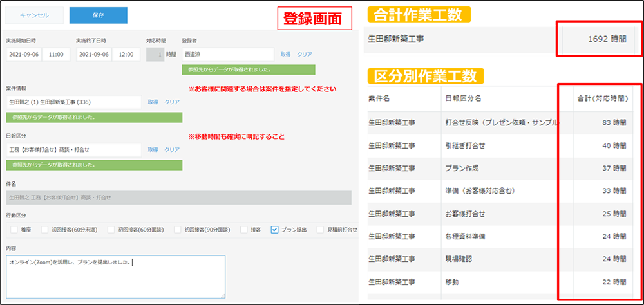
Task: Uncheck the プラン提出 checkbox
Action: (275, 230)
